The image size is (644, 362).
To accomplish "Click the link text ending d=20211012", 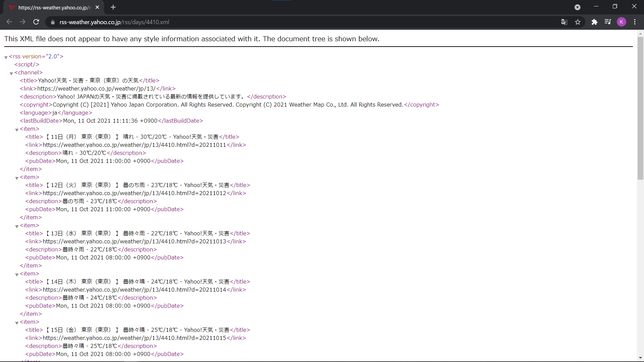I will (135, 193).
